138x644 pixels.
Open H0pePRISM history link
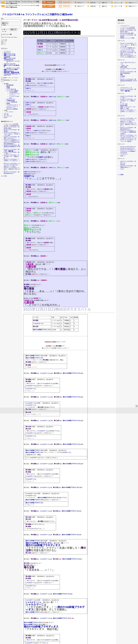[x=124, y=153]
